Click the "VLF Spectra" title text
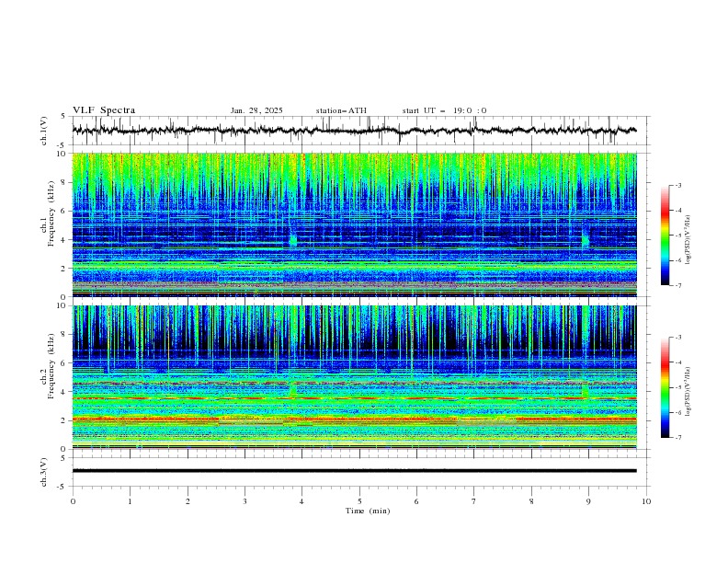Viewport: 728px width, 563px height. point(104,110)
